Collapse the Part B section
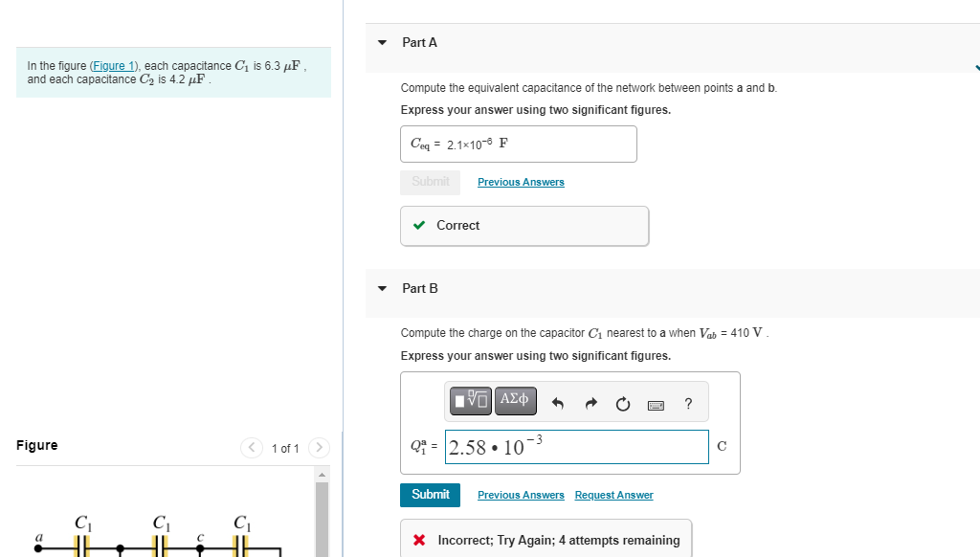The width and height of the screenshot is (980, 557). point(381,288)
